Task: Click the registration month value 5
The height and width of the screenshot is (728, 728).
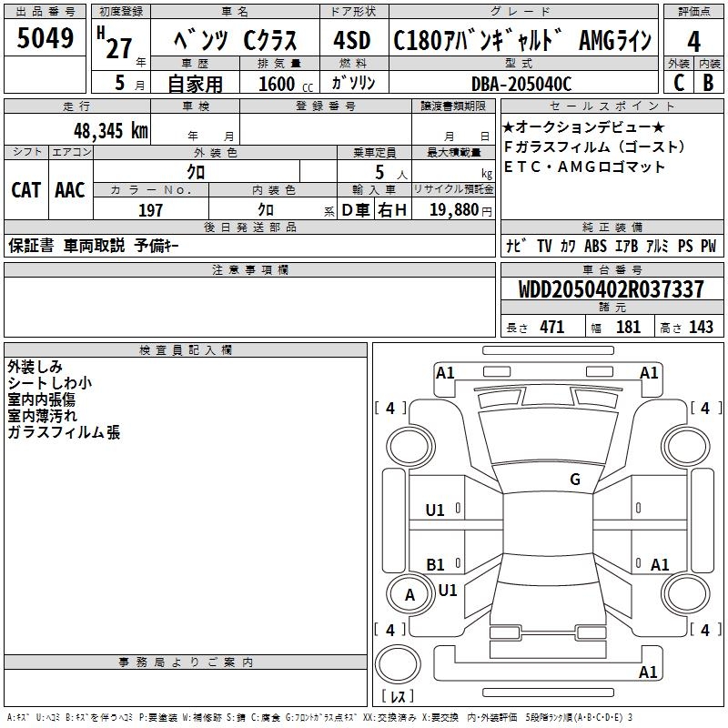Action: (x=120, y=83)
